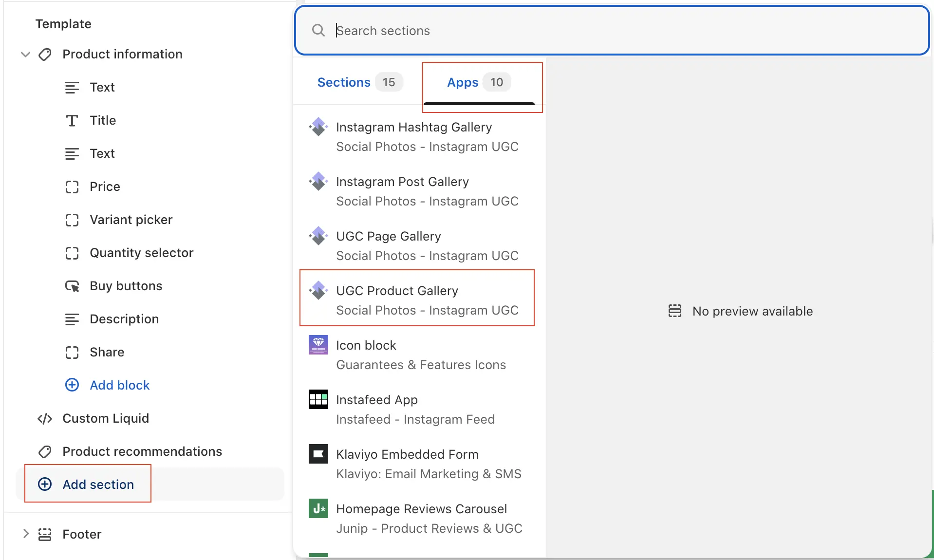Screen dimensions: 934x560
Task: Click the No preview available icon
Action: click(x=675, y=311)
